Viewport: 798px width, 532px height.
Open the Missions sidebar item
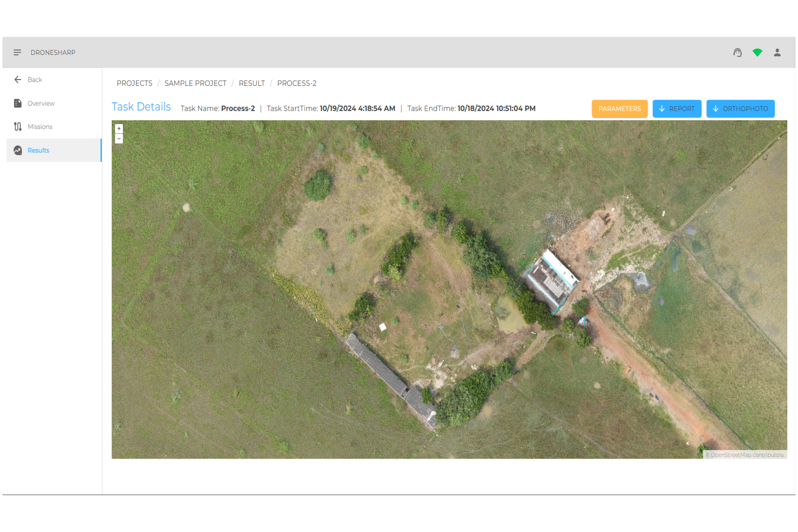[54, 127]
